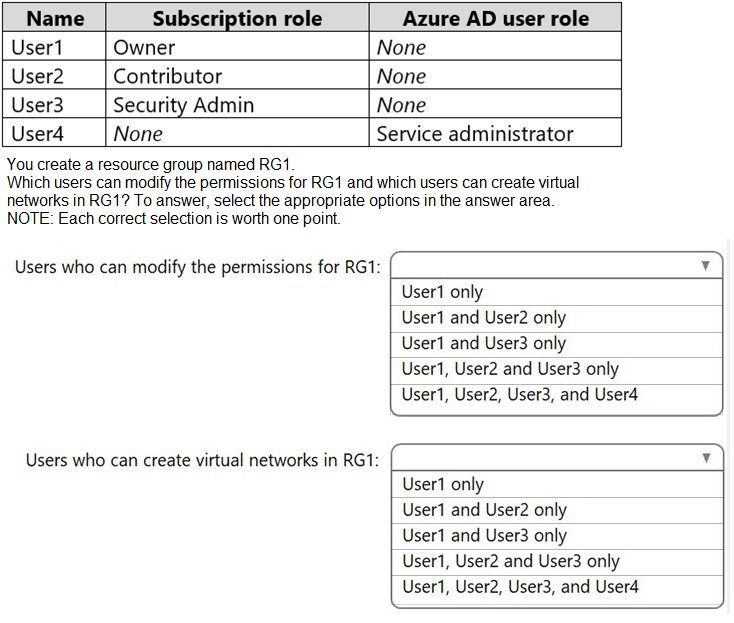Click the empty permissions combo box field

pos(556,265)
